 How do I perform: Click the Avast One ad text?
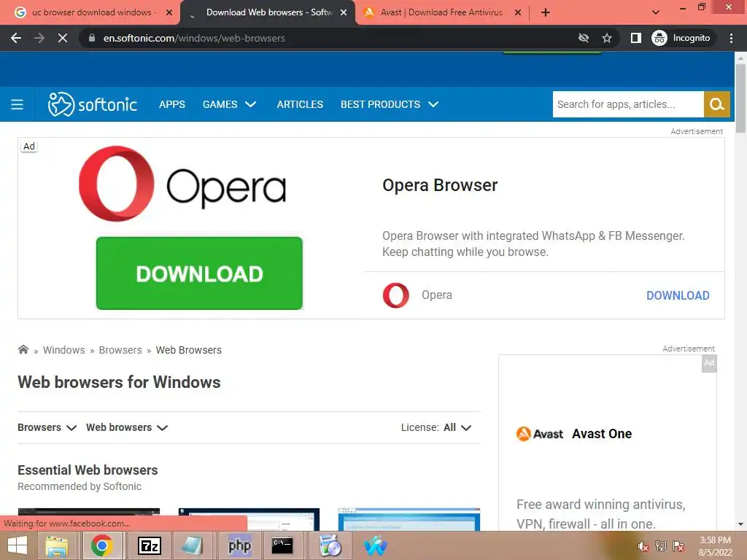(x=602, y=434)
